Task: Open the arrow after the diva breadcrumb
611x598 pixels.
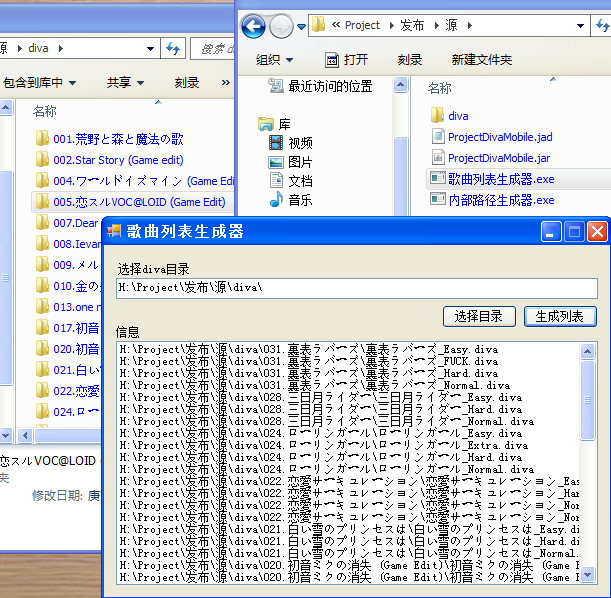Action: click(x=61, y=49)
